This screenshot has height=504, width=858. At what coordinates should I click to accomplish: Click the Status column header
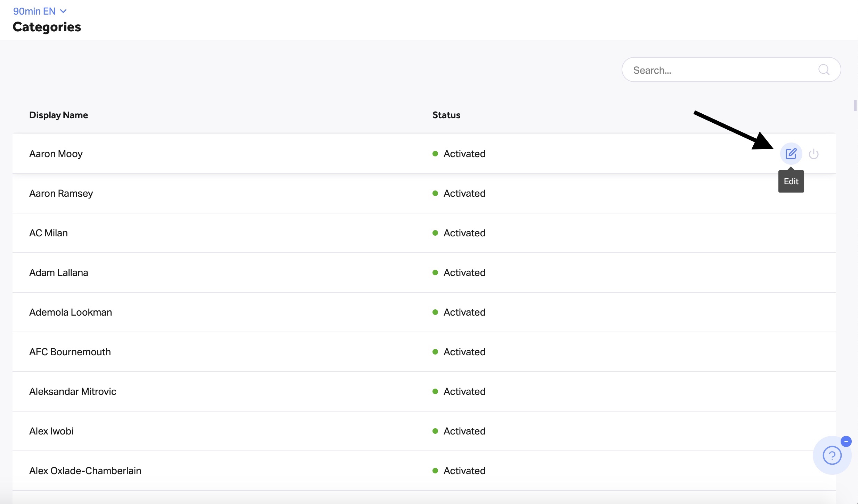(446, 115)
